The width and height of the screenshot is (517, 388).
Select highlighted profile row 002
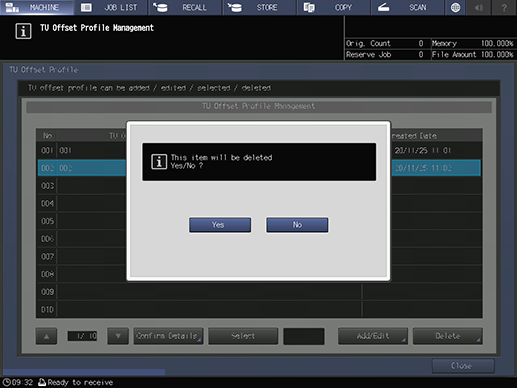point(259,168)
